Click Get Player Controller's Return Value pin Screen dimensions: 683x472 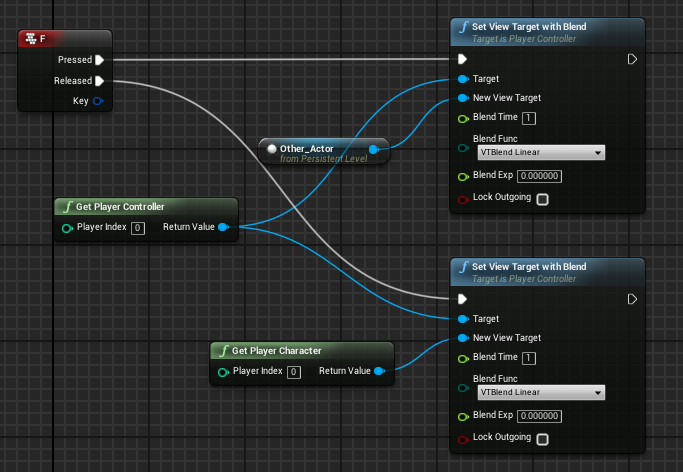[223, 227]
